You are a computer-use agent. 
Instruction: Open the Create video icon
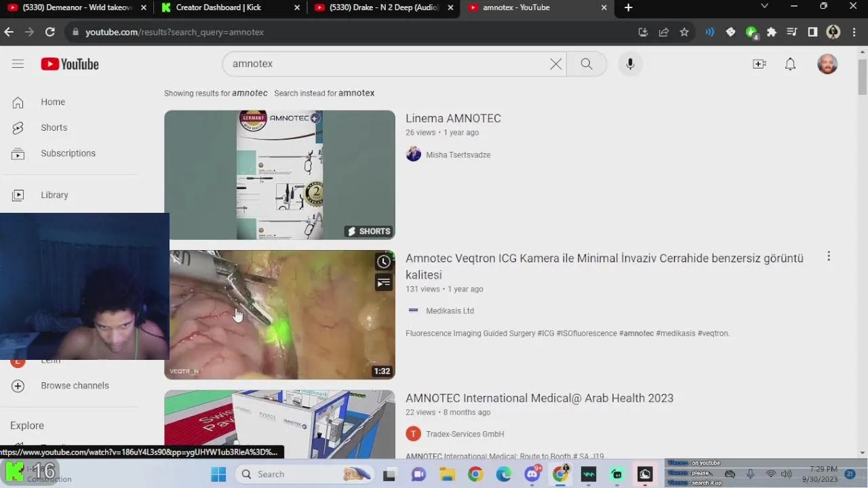point(759,64)
